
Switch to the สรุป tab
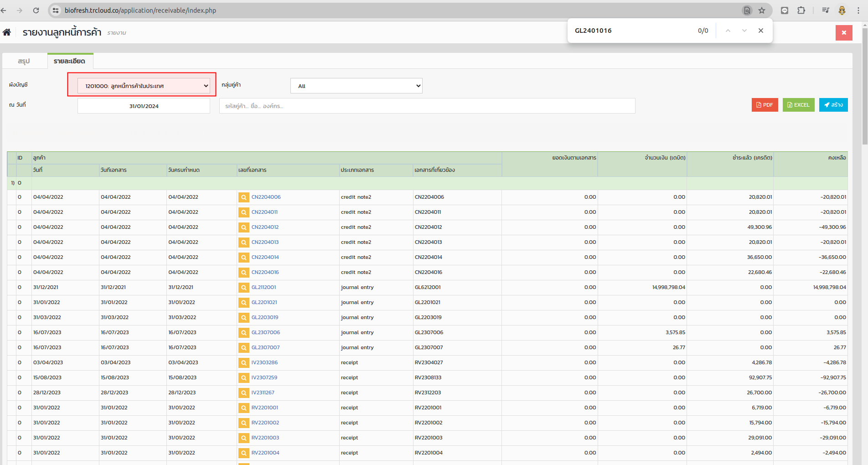coord(24,61)
